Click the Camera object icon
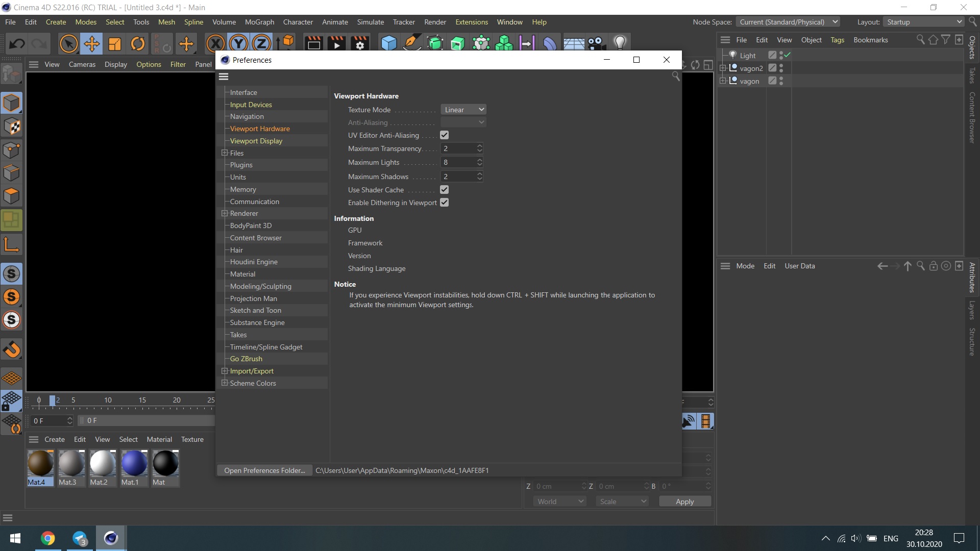Viewport: 980px width, 551px height. pyautogui.click(x=597, y=43)
